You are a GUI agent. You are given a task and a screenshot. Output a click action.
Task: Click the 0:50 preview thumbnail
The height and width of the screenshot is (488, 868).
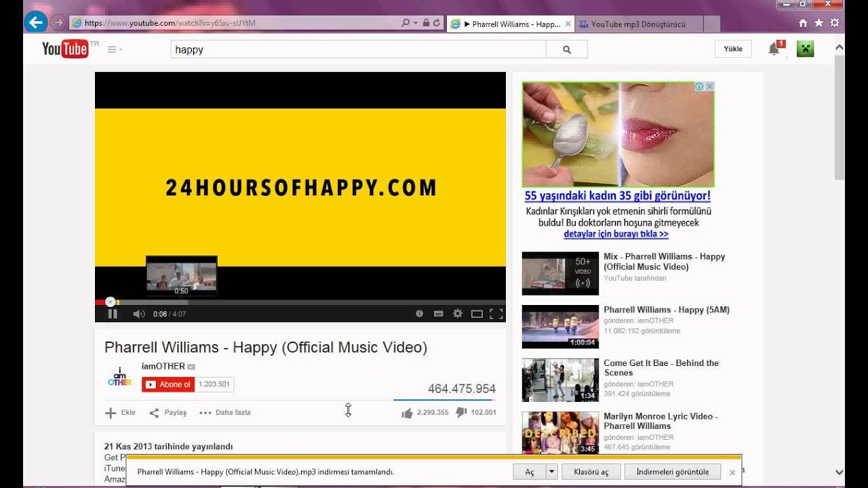pyautogui.click(x=182, y=276)
